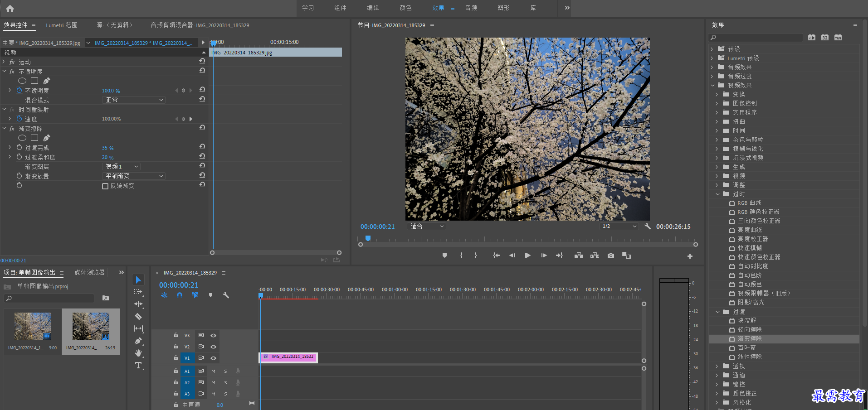Select ellipse mask under 渐变擦除
The image size is (868, 410).
[x=22, y=138]
